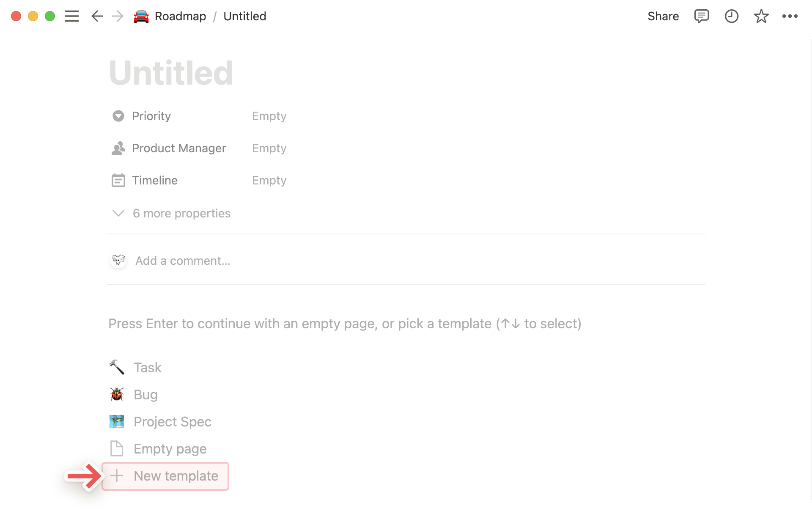Viewport: 812px width, 514px height.
Task: Click the Timeline calendar icon
Action: [118, 181]
